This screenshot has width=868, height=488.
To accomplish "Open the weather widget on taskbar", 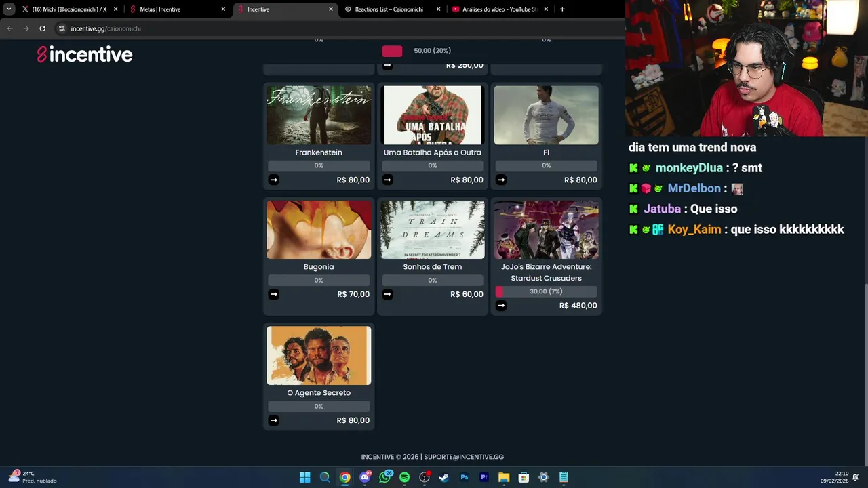I will 33,477.
